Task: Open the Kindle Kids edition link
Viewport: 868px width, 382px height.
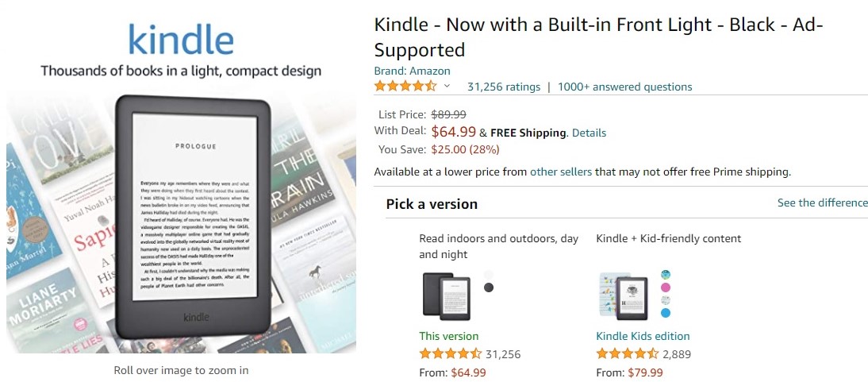Action: [x=643, y=336]
